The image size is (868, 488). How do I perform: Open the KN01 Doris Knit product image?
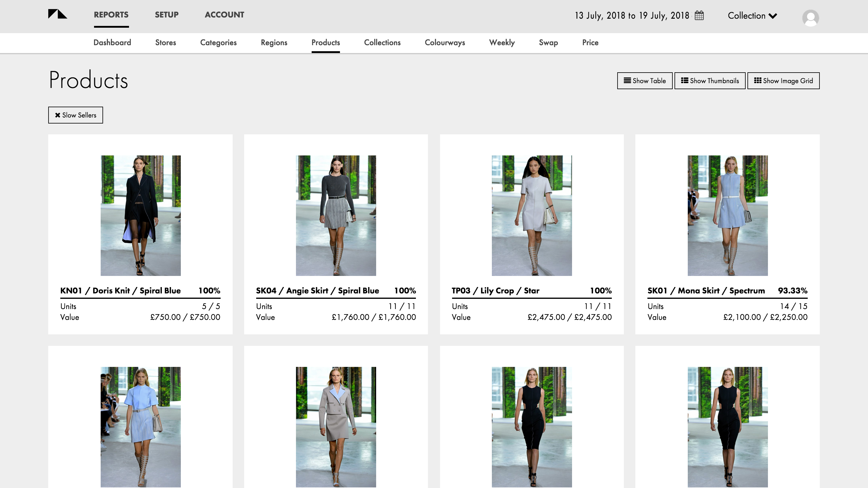click(x=140, y=216)
